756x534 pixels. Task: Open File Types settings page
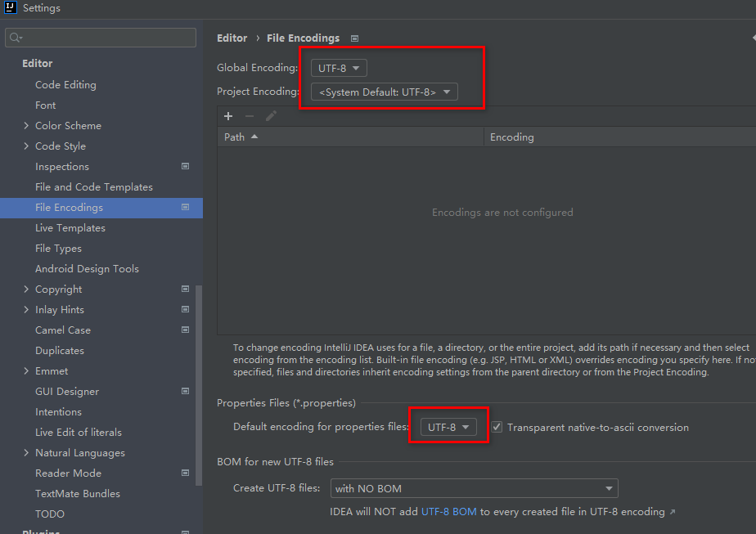(x=58, y=249)
